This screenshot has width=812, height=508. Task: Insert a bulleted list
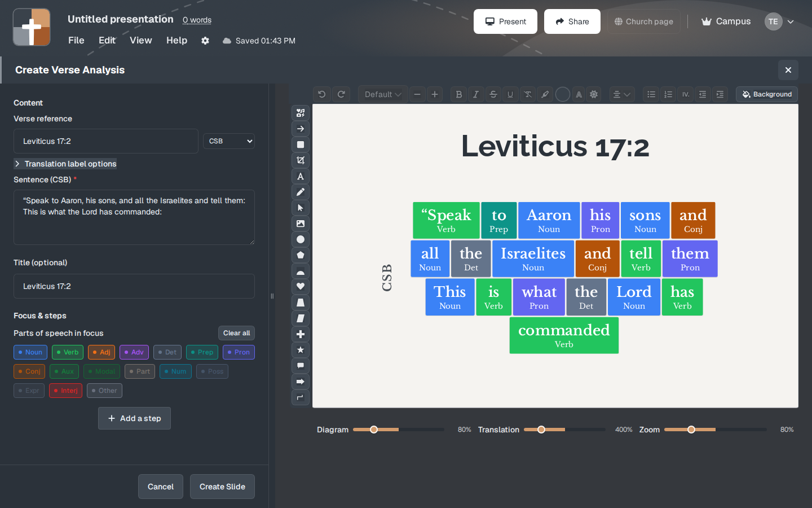[x=651, y=94]
